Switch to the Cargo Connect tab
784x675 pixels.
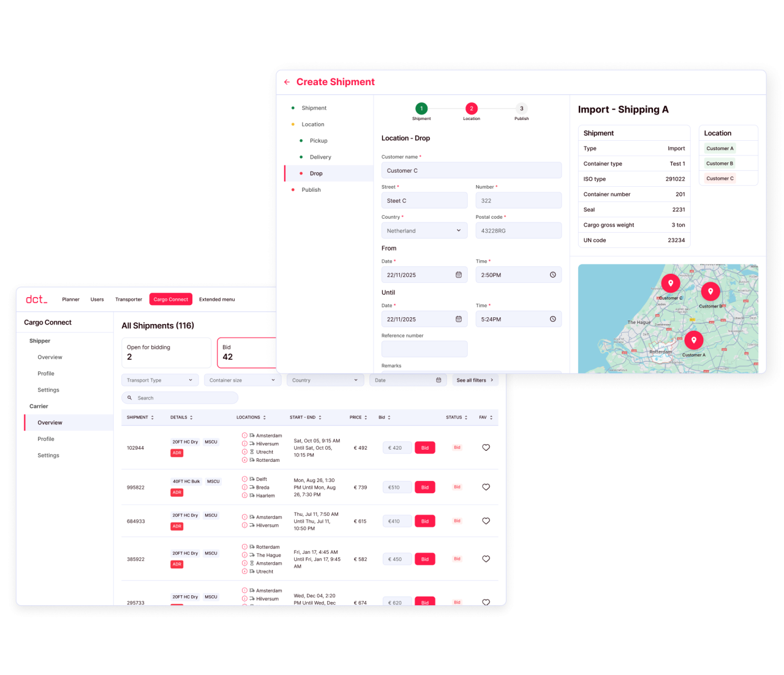point(170,300)
